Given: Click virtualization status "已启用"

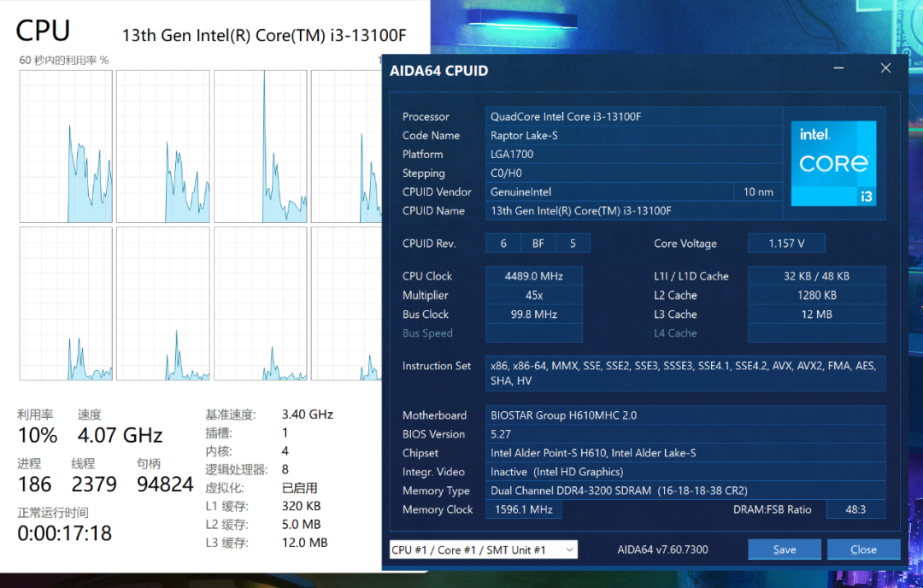Looking at the screenshot, I should 300,488.
